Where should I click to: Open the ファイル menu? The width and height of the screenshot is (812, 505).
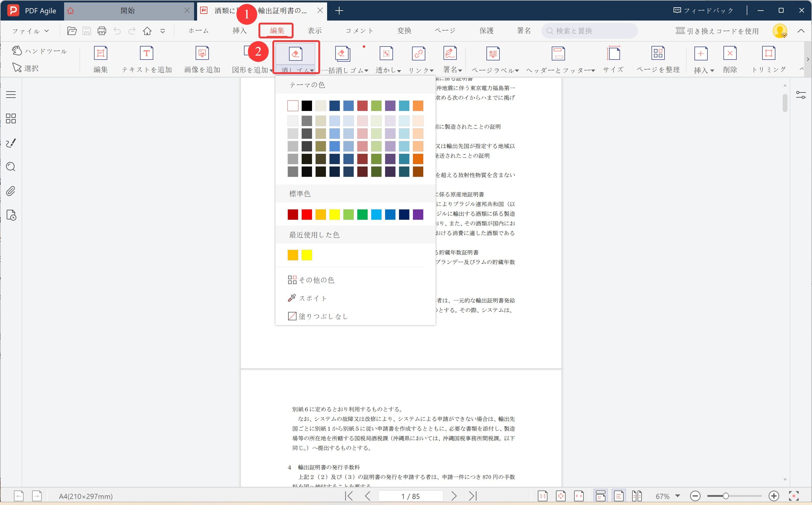click(x=29, y=31)
